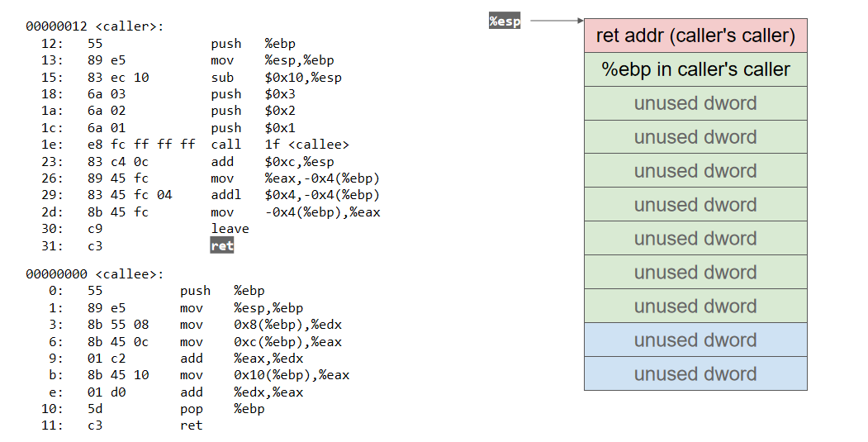Click the 'addl $0x4,-0x4(%ebp)' instruction
This screenshot has width=868, height=442.
pyautogui.click(x=295, y=195)
